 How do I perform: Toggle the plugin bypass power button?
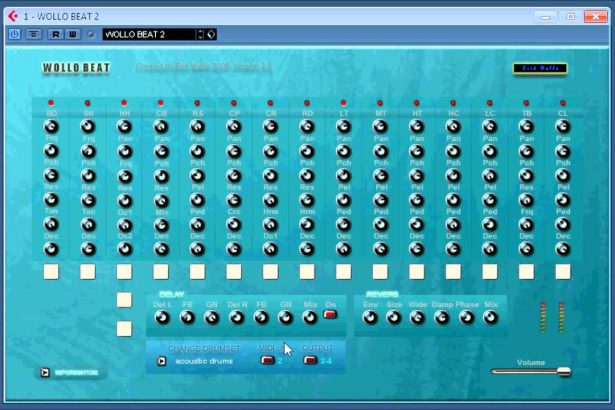tap(15, 34)
